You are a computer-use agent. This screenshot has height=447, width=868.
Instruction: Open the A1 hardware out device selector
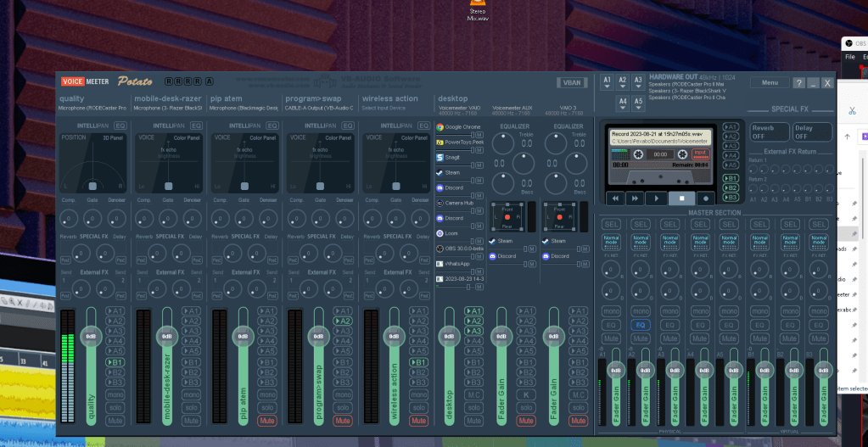608,82
